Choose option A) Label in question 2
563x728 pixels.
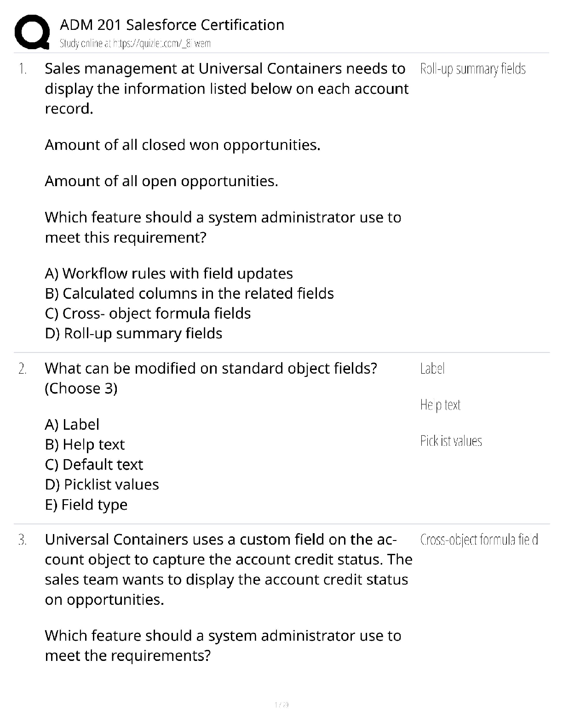(x=72, y=424)
